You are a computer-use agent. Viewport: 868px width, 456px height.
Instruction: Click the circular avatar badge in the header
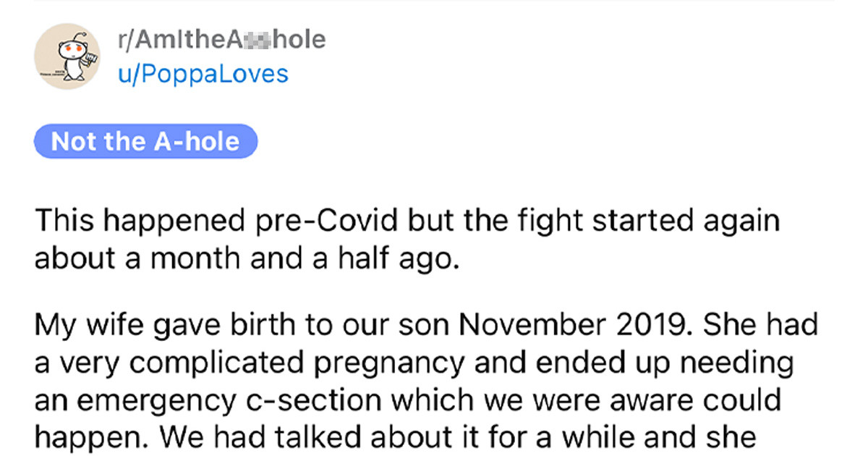(x=69, y=56)
